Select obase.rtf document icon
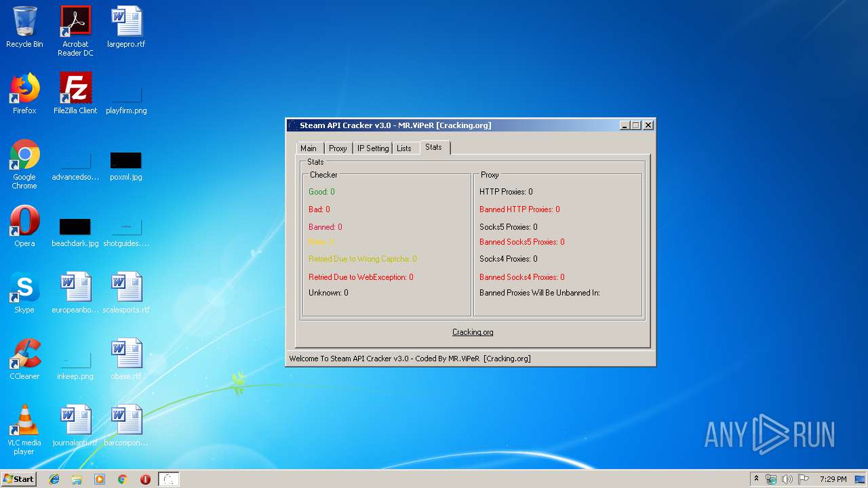 click(126, 359)
